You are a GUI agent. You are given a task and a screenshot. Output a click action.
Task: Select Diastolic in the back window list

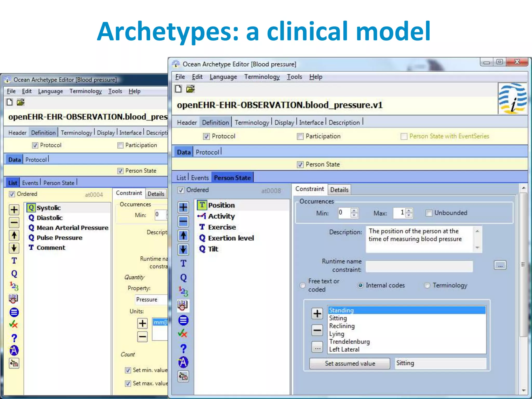49,218
